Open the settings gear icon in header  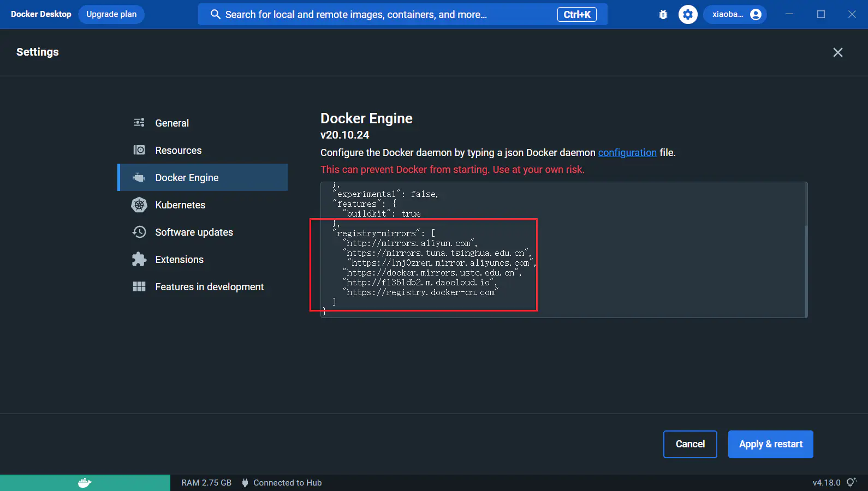(x=688, y=15)
